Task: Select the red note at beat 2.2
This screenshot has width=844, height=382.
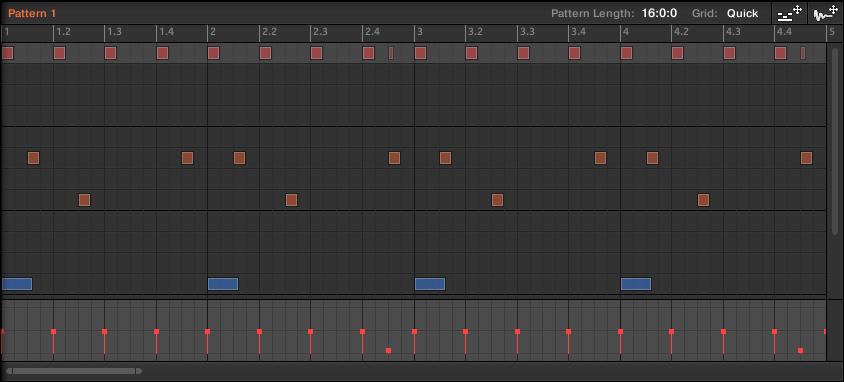Action: [265, 53]
